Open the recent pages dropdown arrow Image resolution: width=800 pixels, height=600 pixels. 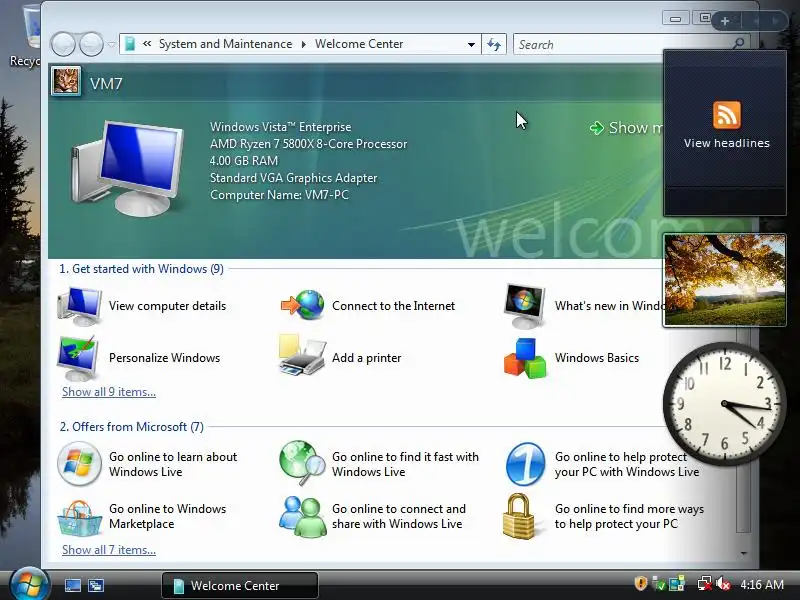(x=111, y=44)
